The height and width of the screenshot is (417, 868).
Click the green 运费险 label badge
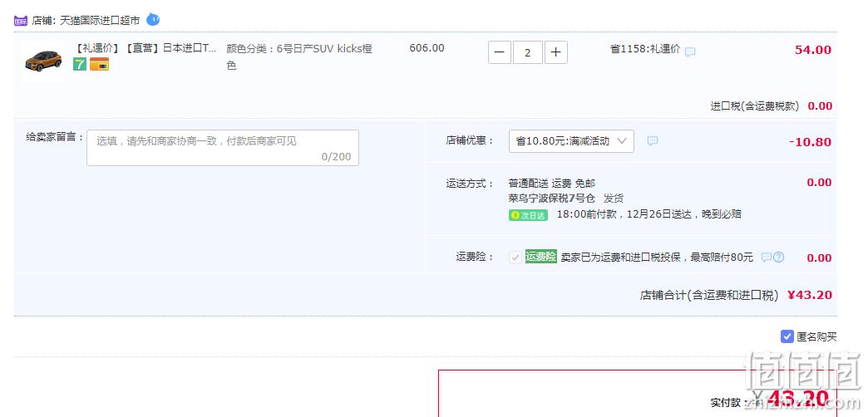(x=541, y=257)
